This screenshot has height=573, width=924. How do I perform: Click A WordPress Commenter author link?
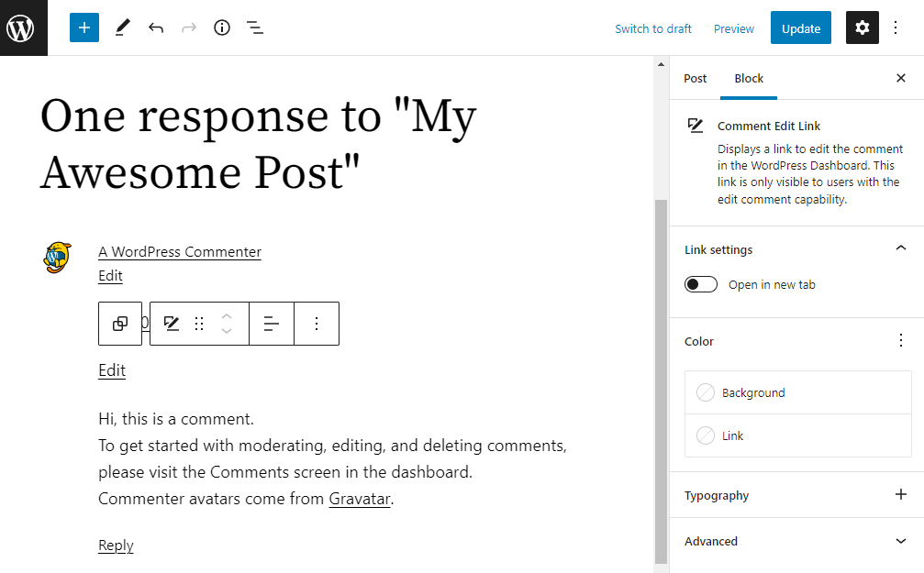[180, 252]
